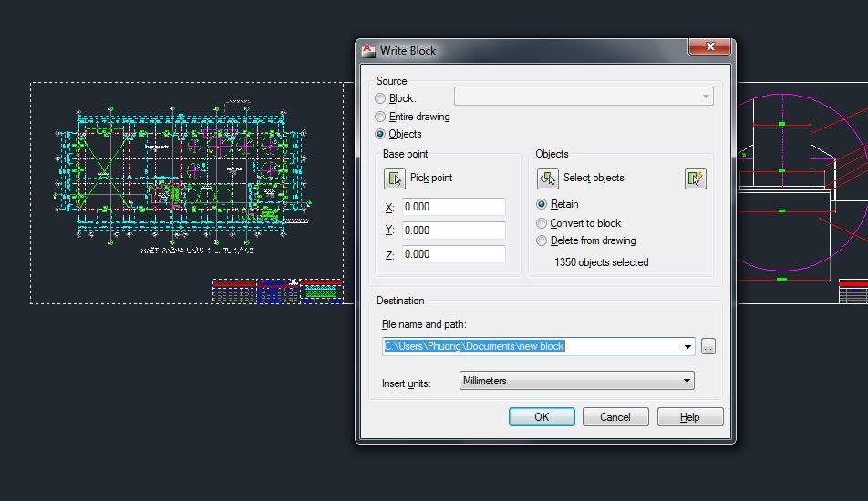
Task: Click the browse ellipsis button for file path
Action: 708,347
